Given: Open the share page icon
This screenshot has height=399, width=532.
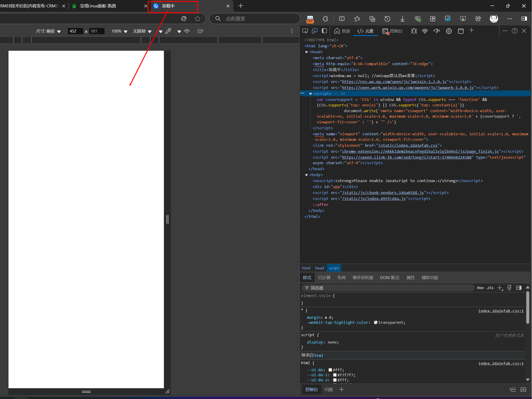Looking at the screenshot, I should click(478, 19).
